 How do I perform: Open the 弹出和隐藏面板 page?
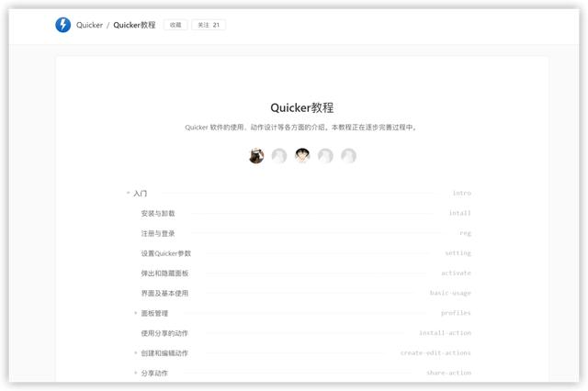(164, 274)
